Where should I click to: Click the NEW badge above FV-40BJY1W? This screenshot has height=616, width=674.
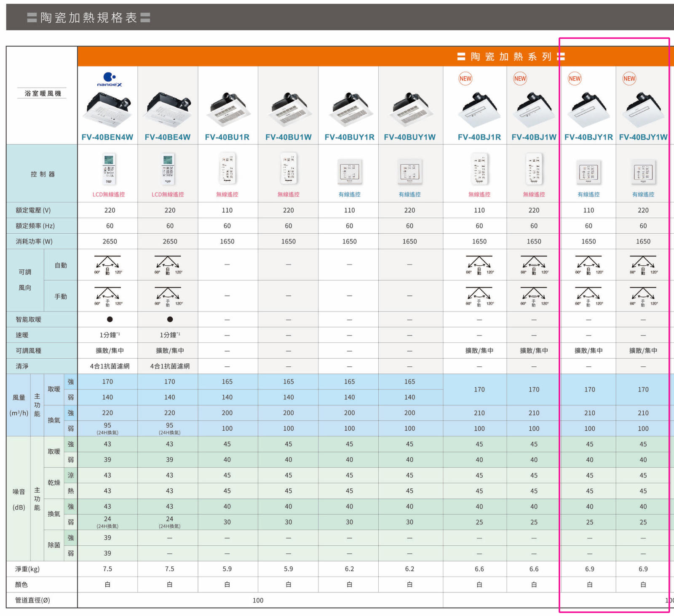[x=629, y=79]
